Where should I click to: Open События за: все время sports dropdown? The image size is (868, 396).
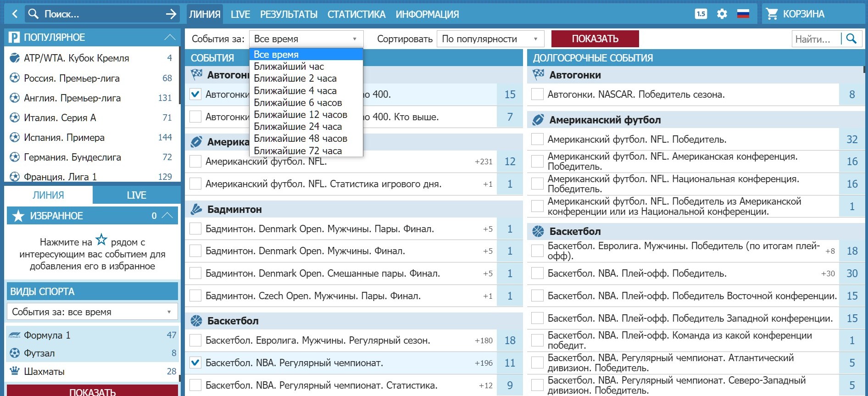(x=92, y=312)
